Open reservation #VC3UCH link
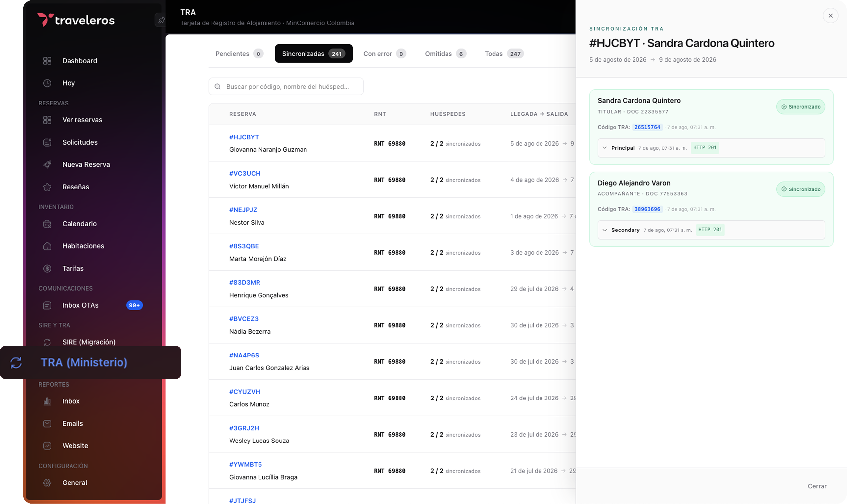The width and height of the screenshot is (847, 504). [x=245, y=174]
